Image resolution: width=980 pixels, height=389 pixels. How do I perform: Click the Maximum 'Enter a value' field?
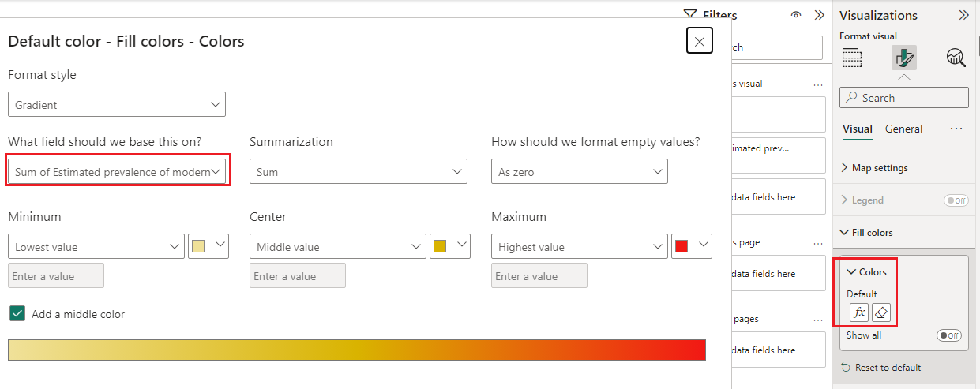[x=539, y=275]
